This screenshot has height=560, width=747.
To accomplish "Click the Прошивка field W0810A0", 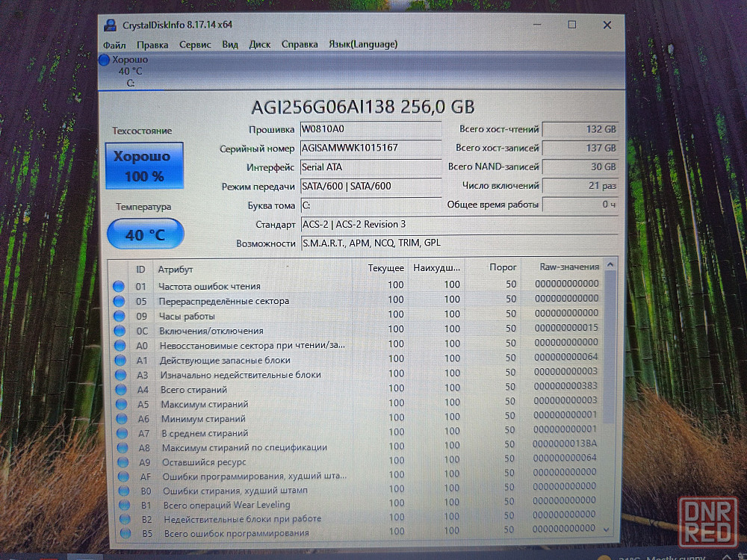I will click(371, 129).
